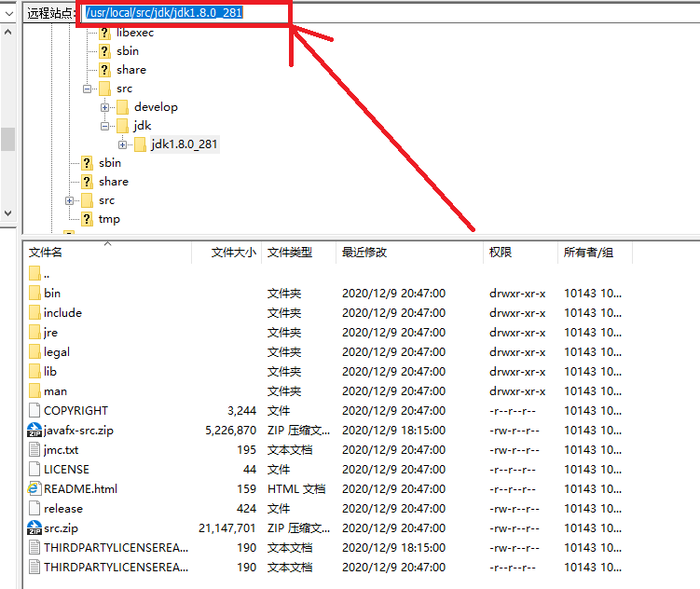Collapse the upper src folder node
The width and height of the screenshot is (700, 589).
click(x=87, y=89)
